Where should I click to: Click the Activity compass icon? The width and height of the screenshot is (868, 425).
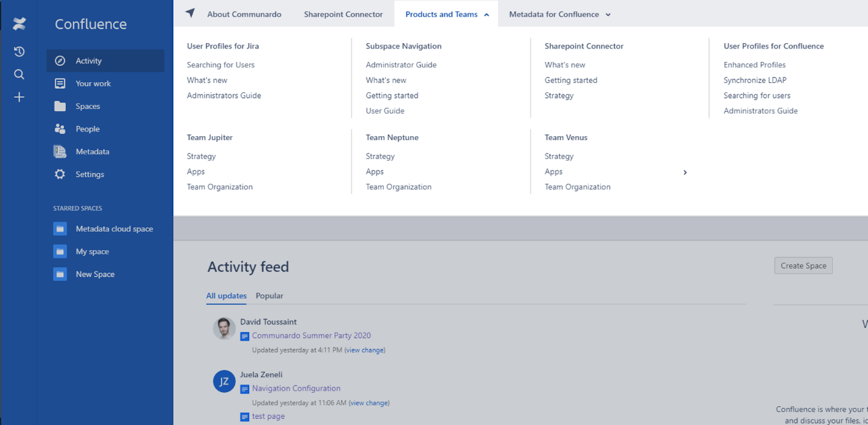pos(60,61)
